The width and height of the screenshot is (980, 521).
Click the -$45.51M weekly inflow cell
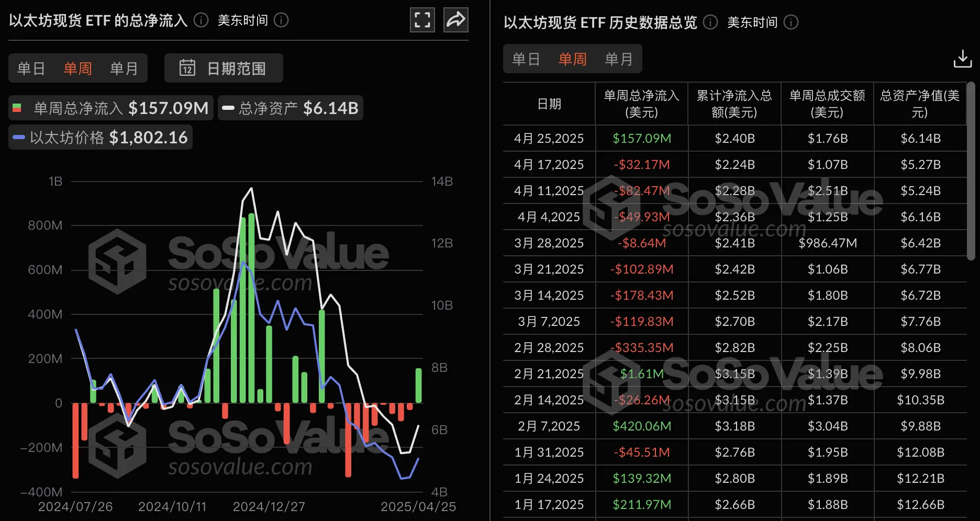pyautogui.click(x=642, y=452)
